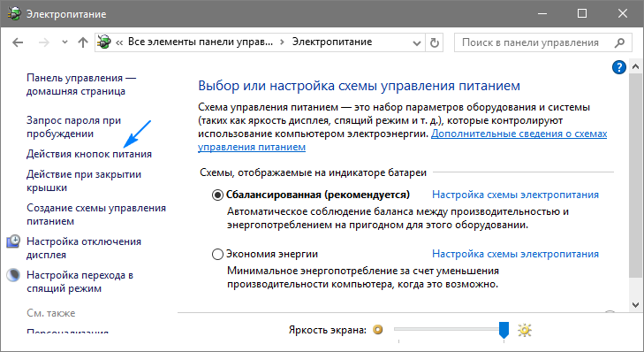The height and width of the screenshot is (352, 644).
Task: Click breadcrumb separator arrow after Все элементы
Action: click(x=282, y=42)
